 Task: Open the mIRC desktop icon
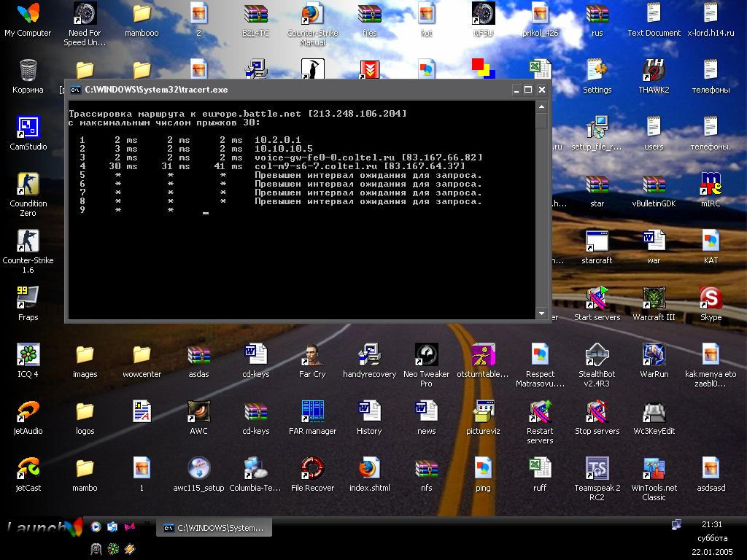point(711,184)
